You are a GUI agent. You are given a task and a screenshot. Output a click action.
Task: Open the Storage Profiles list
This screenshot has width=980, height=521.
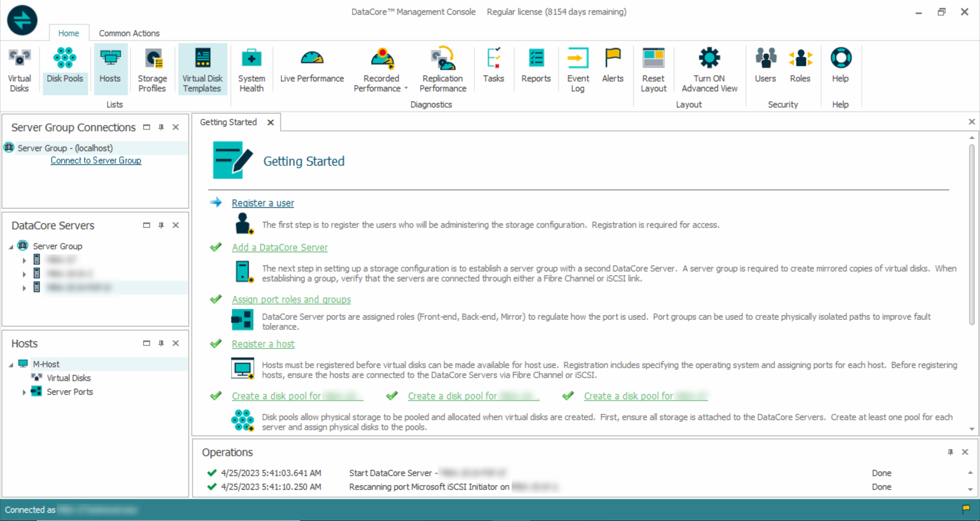tap(152, 69)
